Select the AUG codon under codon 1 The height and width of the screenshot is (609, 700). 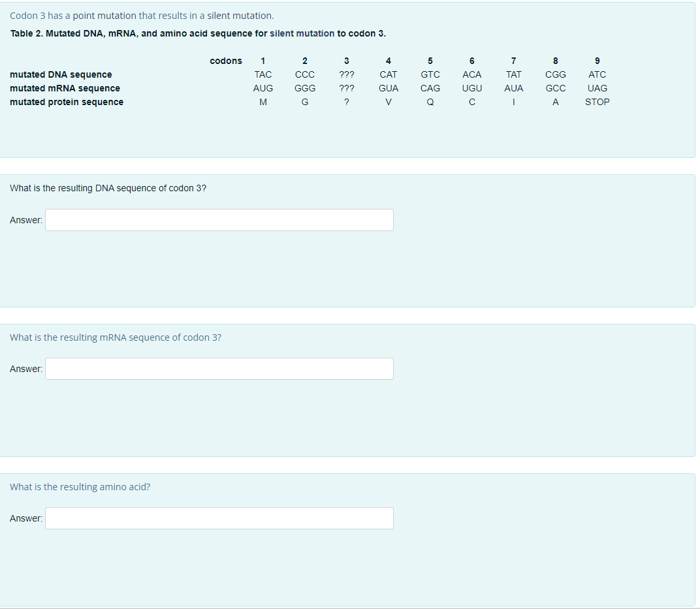coord(263,88)
